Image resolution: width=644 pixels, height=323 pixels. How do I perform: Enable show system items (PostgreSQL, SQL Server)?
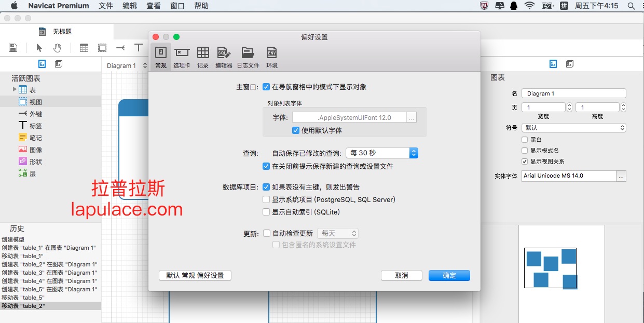[x=266, y=199]
